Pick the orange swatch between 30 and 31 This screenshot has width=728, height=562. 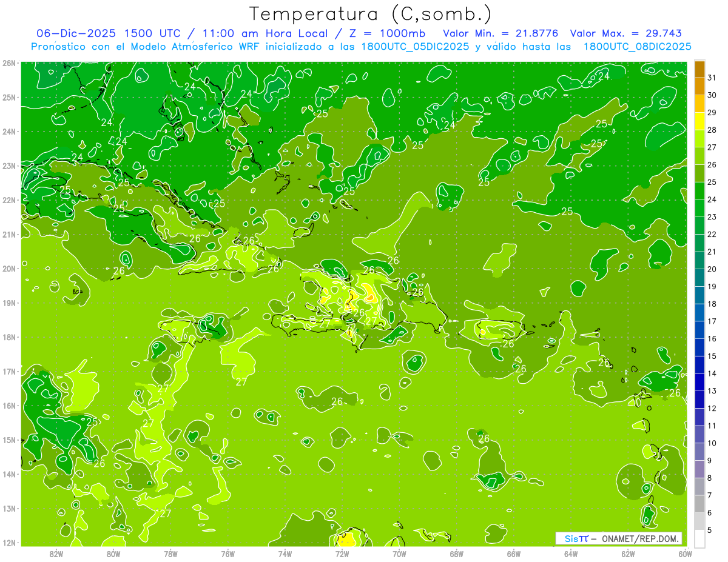699,87
